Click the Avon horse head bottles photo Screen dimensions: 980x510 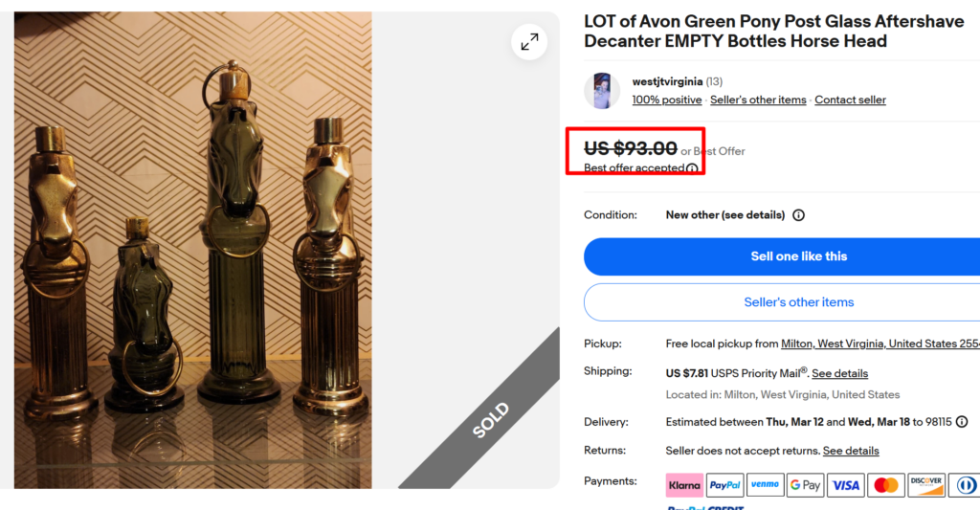pos(192,250)
